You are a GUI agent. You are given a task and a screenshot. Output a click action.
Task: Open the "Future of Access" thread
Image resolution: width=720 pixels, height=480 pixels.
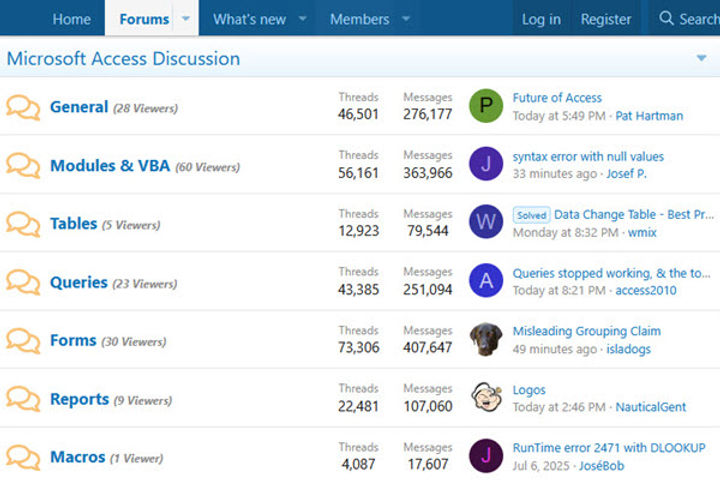click(557, 98)
